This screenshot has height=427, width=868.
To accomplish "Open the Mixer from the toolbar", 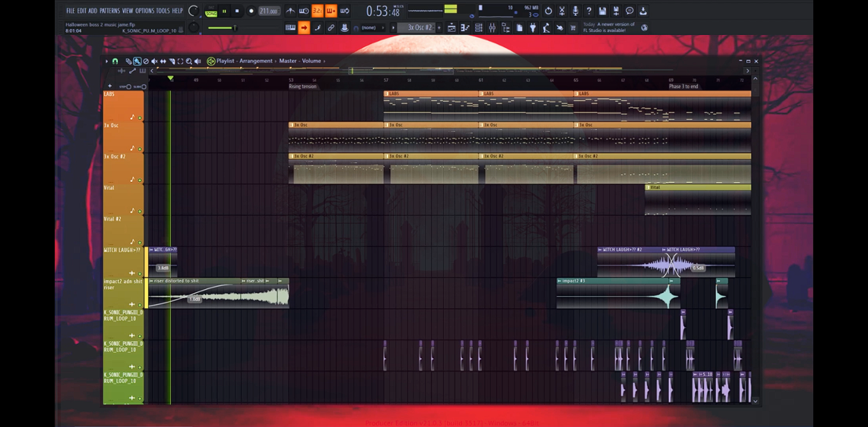I will point(493,27).
